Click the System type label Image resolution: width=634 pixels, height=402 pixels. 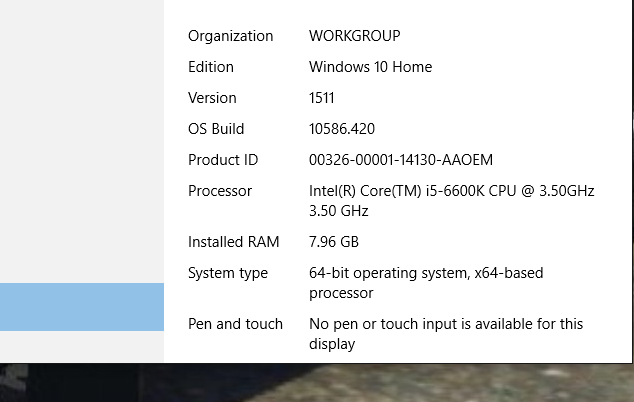click(x=228, y=273)
